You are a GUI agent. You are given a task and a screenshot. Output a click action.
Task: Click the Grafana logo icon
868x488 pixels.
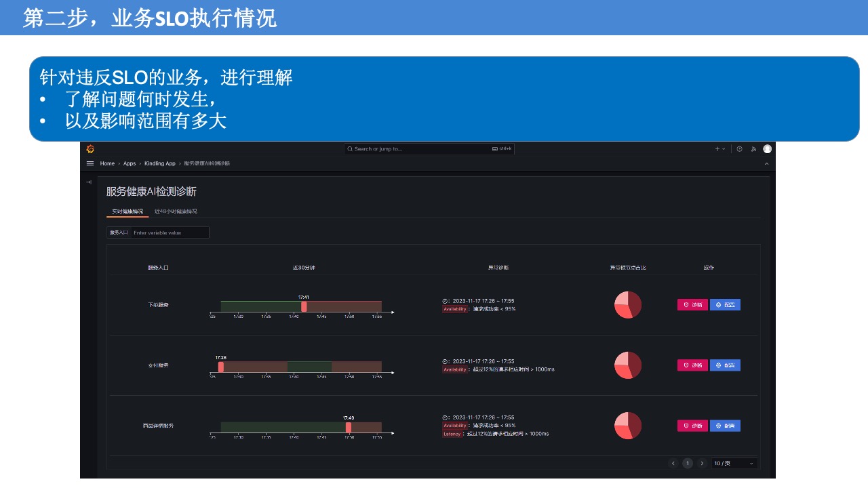click(x=90, y=149)
